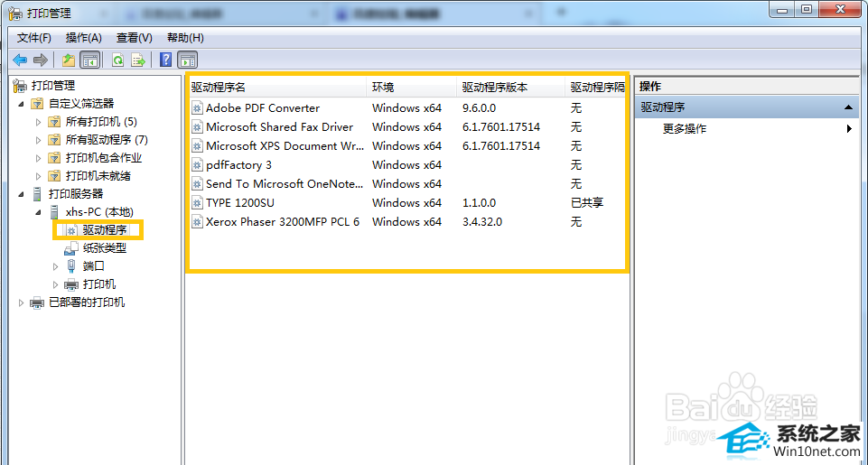This screenshot has height=465, width=868.
Task: Click the TYPE 1200SU driver icon
Action: 197,202
